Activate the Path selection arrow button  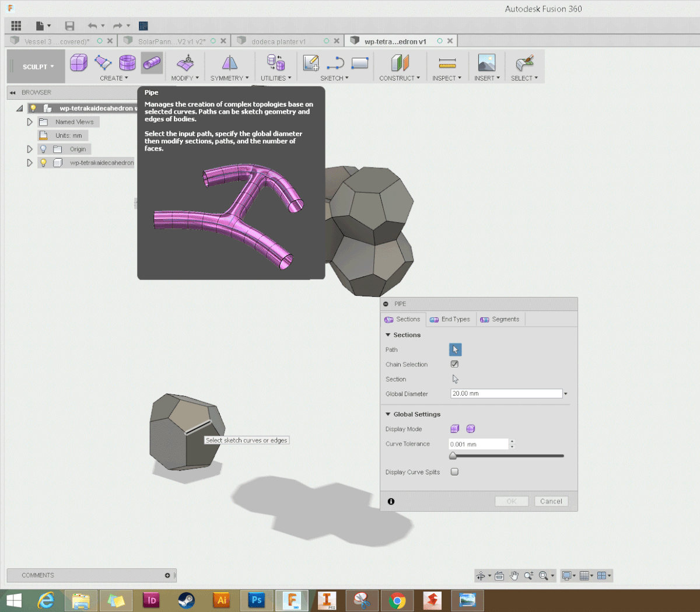(455, 349)
